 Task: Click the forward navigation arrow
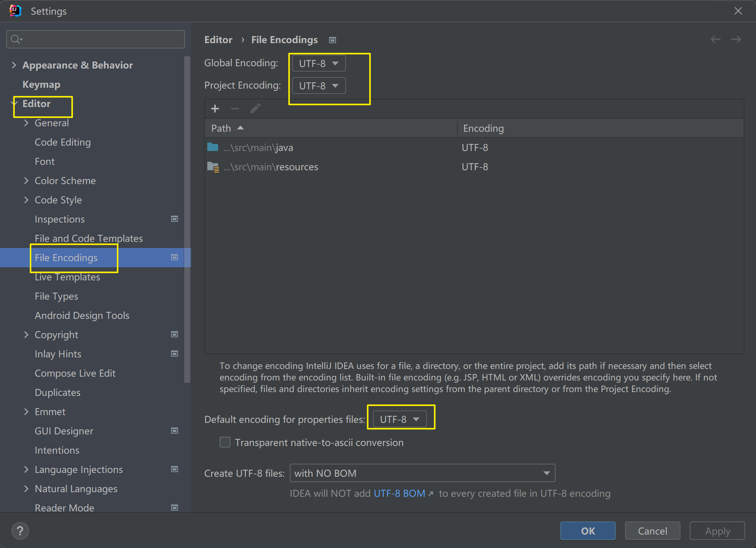[736, 39]
